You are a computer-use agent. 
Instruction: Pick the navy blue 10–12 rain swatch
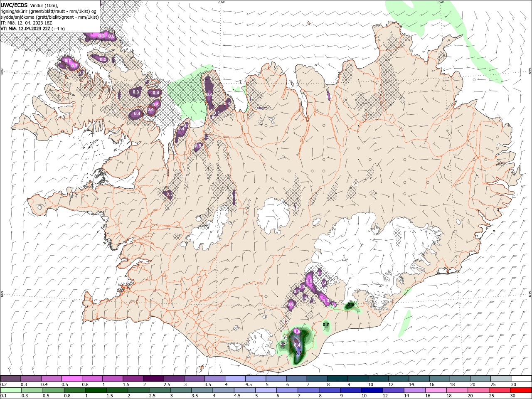(372, 390)
